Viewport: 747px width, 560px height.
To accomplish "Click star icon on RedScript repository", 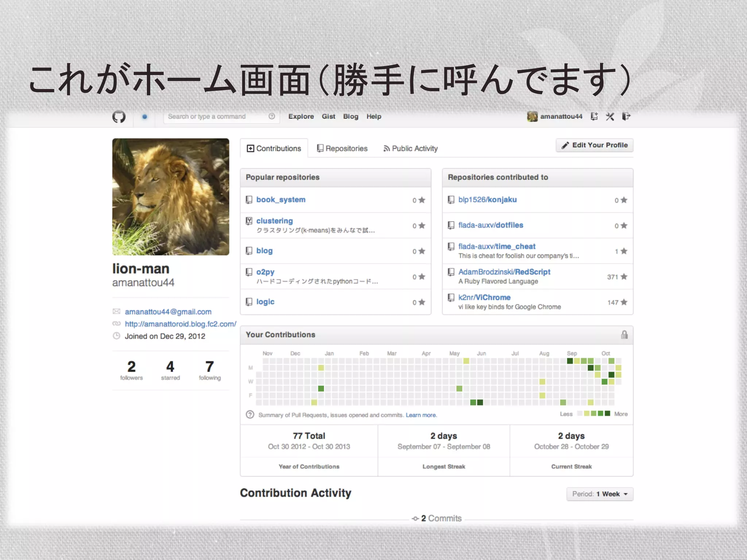I will click(x=624, y=277).
